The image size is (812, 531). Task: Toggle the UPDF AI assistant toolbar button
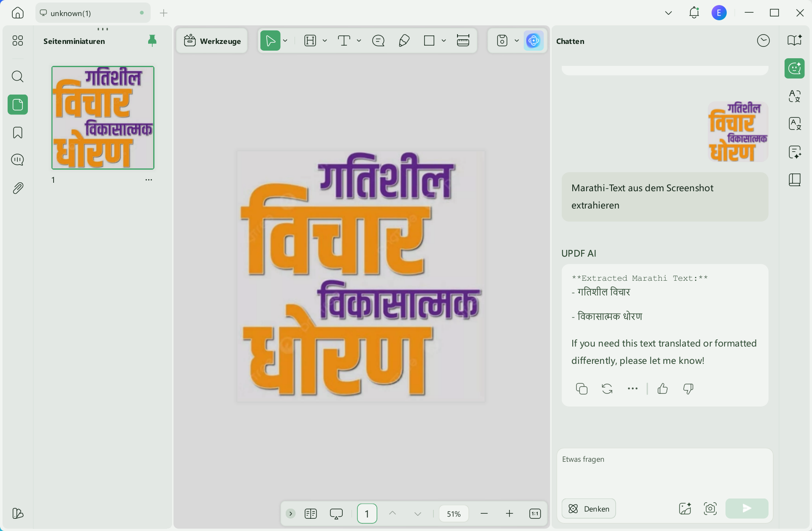(533, 41)
